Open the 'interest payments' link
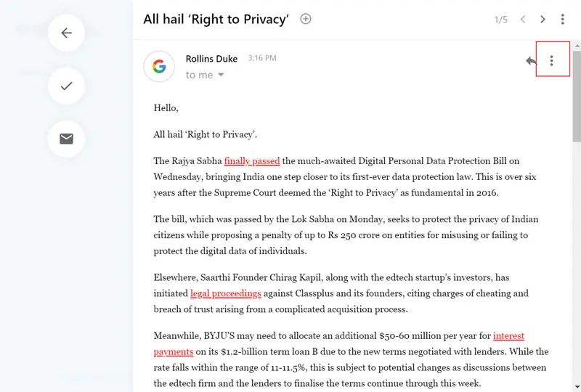The image size is (581, 392). point(508,336)
